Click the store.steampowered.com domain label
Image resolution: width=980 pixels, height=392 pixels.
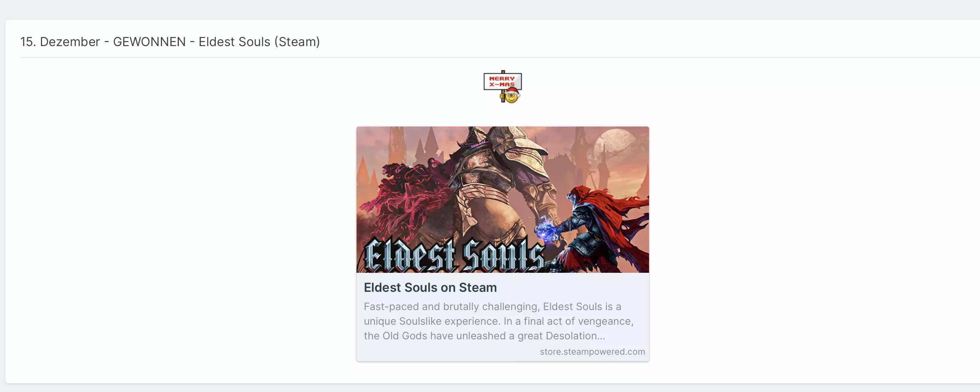pyautogui.click(x=592, y=352)
